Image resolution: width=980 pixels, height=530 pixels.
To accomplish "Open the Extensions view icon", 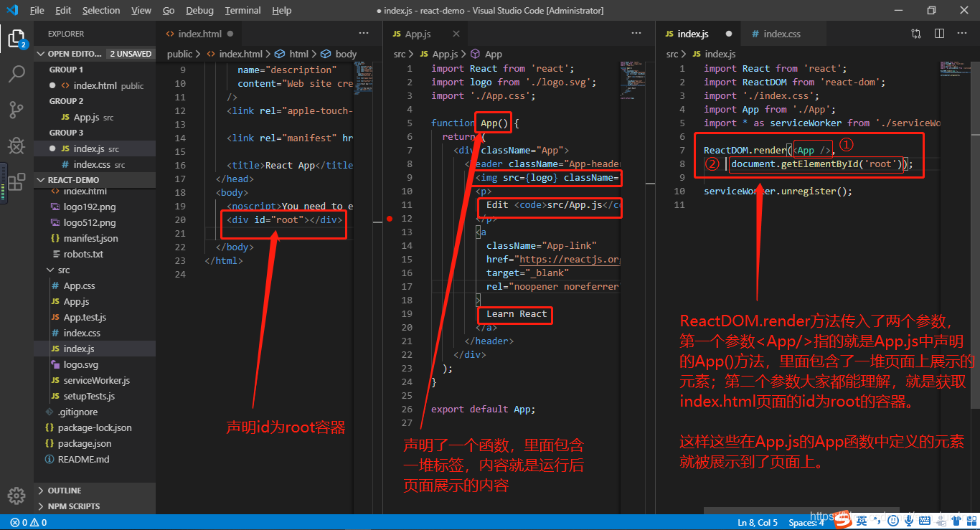I will click(17, 181).
